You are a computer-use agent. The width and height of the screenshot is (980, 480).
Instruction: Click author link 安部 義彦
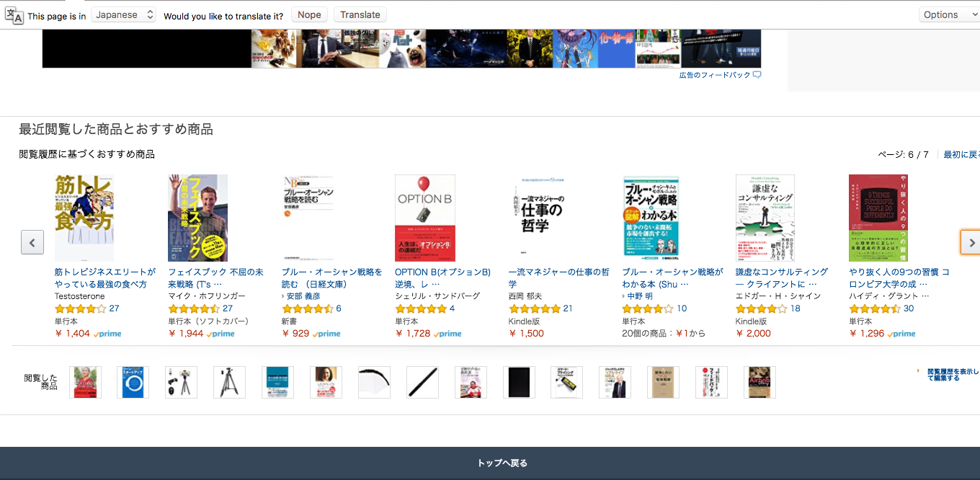coord(303,296)
